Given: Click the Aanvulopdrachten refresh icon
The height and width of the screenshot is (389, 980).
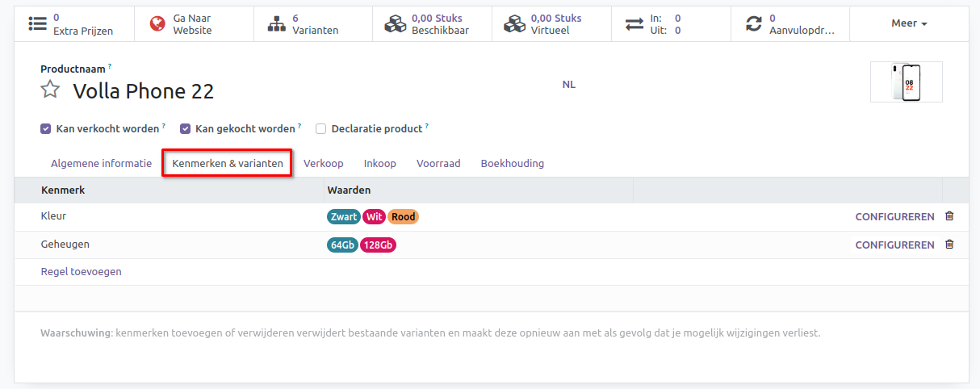Looking at the screenshot, I should point(754,24).
